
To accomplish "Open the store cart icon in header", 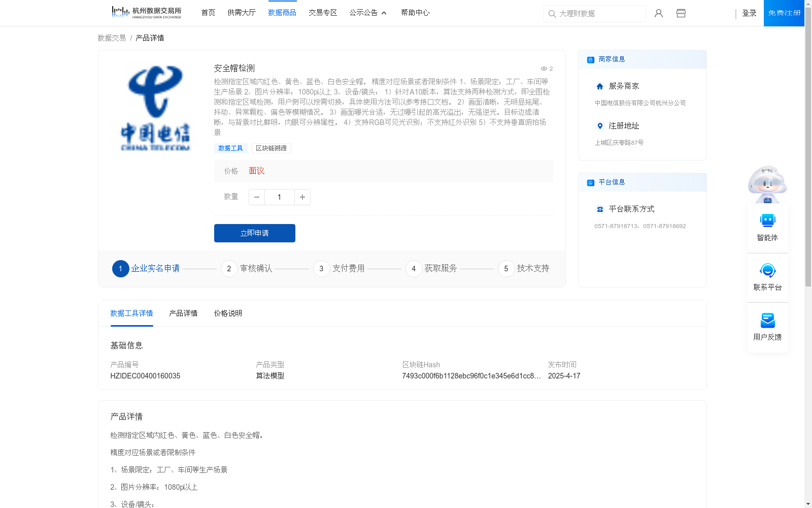I will pyautogui.click(x=681, y=13).
